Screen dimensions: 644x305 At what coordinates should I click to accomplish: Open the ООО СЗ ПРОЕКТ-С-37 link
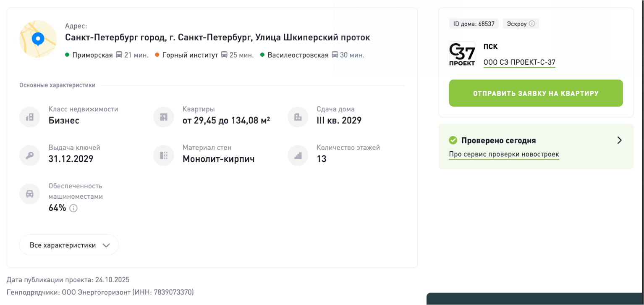pyautogui.click(x=519, y=63)
